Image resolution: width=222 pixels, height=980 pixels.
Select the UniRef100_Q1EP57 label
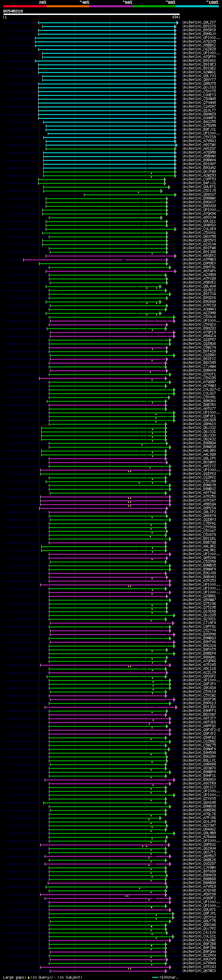[199, 340]
